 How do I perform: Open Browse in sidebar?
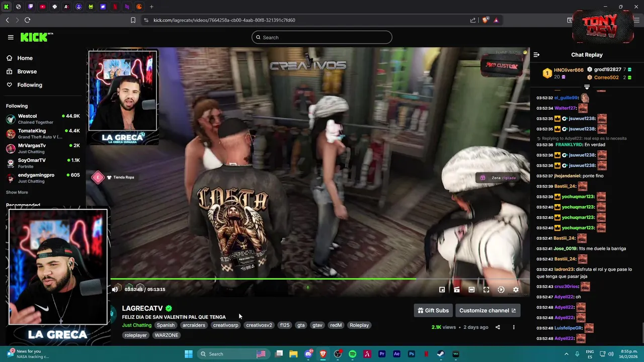pyautogui.click(x=22, y=71)
